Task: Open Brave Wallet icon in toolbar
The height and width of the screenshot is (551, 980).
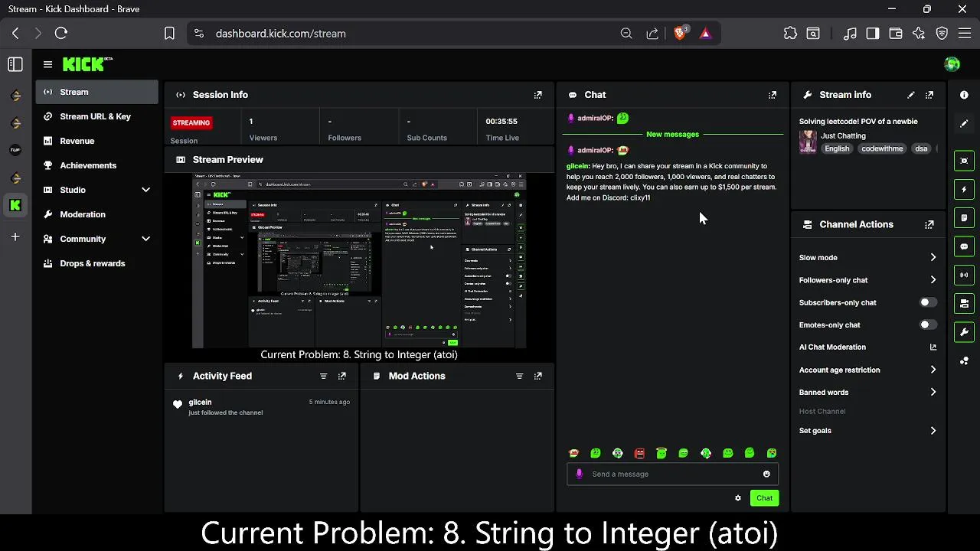Action: pos(896,33)
